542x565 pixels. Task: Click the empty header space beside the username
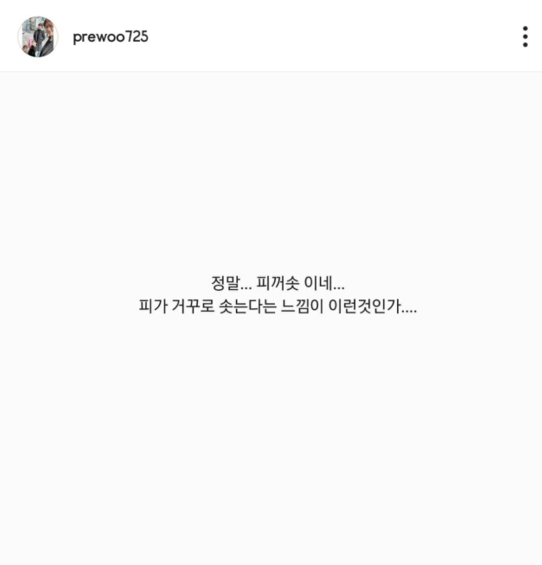pos(332,36)
